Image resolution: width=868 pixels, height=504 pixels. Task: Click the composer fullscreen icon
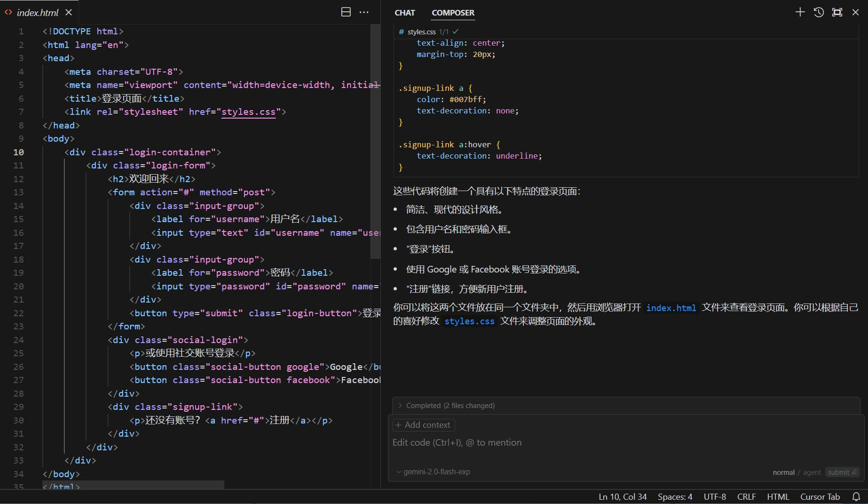pos(837,12)
